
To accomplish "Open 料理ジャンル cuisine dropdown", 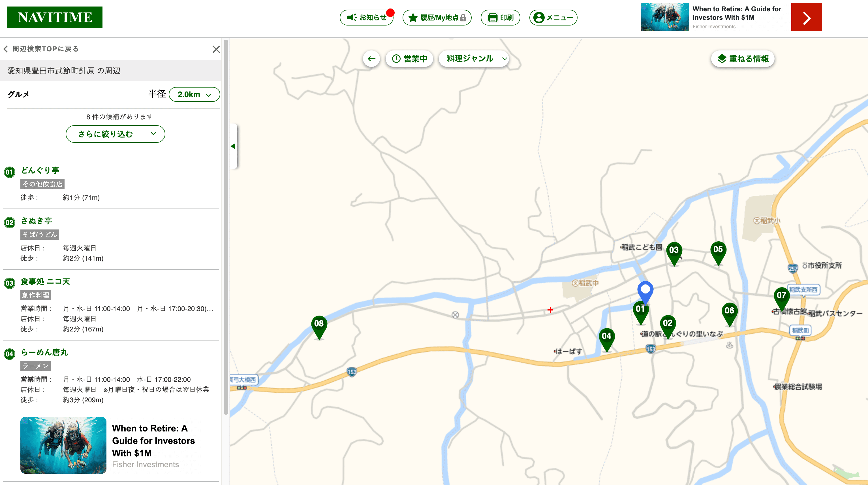I will (474, 59).
